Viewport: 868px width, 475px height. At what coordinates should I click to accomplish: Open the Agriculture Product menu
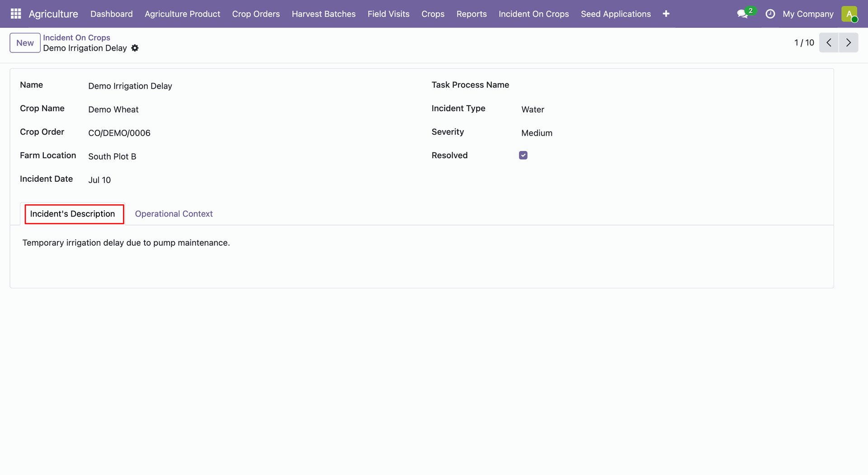click(x=183, y=14)
